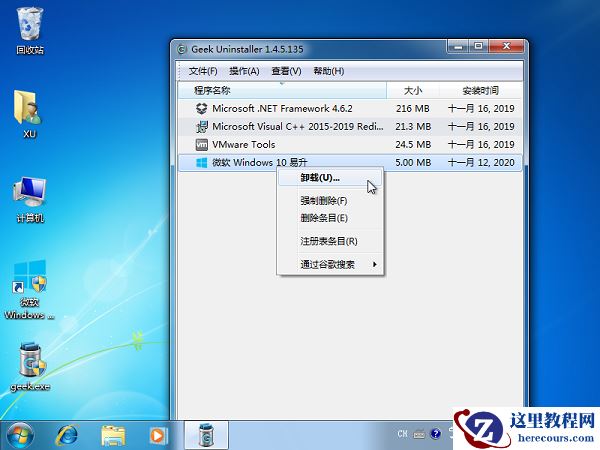
Task: Sort by the 大小 column header
Action: (x=413, y=91)
